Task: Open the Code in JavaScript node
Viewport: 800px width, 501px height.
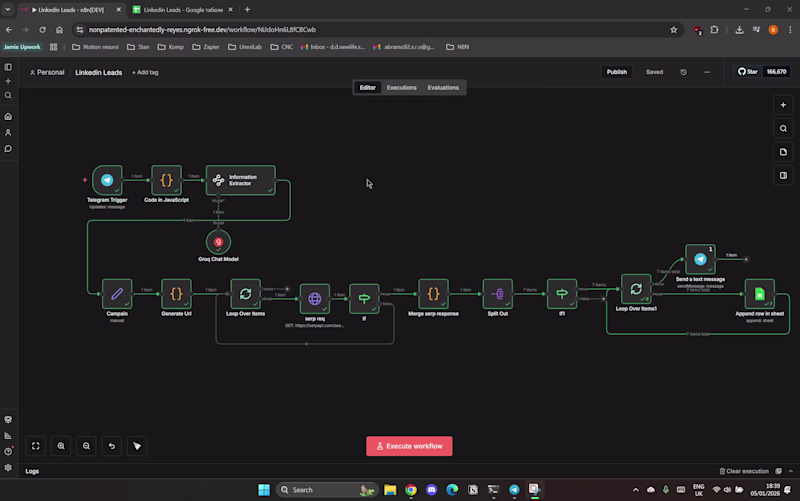Action: point(166,180)
